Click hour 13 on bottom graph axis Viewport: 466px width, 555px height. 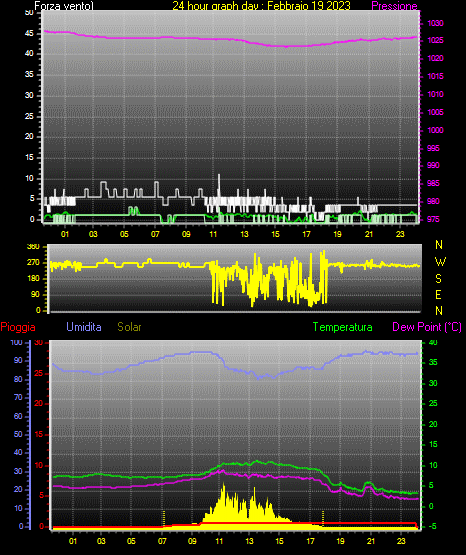(x=249, y=541)
